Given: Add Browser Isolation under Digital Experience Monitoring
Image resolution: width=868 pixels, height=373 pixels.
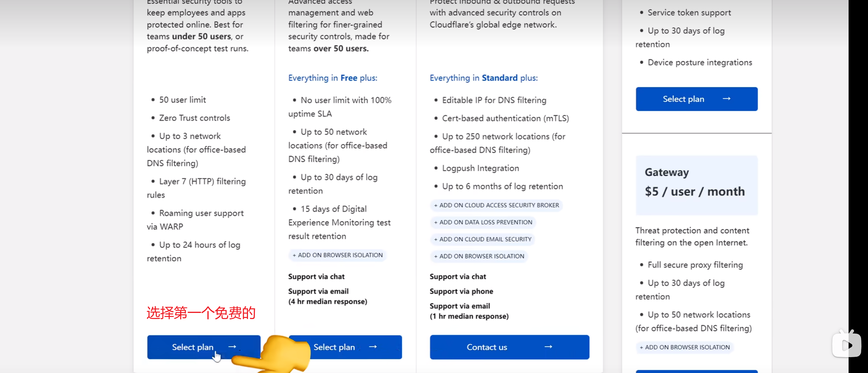Looking at the screenshot, I should [337, 255].
